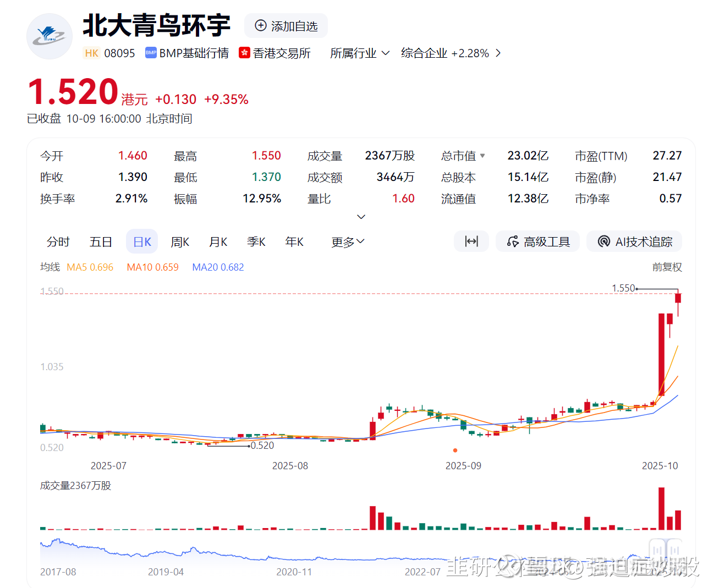This screenshot has width=708, height=588.
Task: Click 市净率 value 0.57
Action: point(671,199)
